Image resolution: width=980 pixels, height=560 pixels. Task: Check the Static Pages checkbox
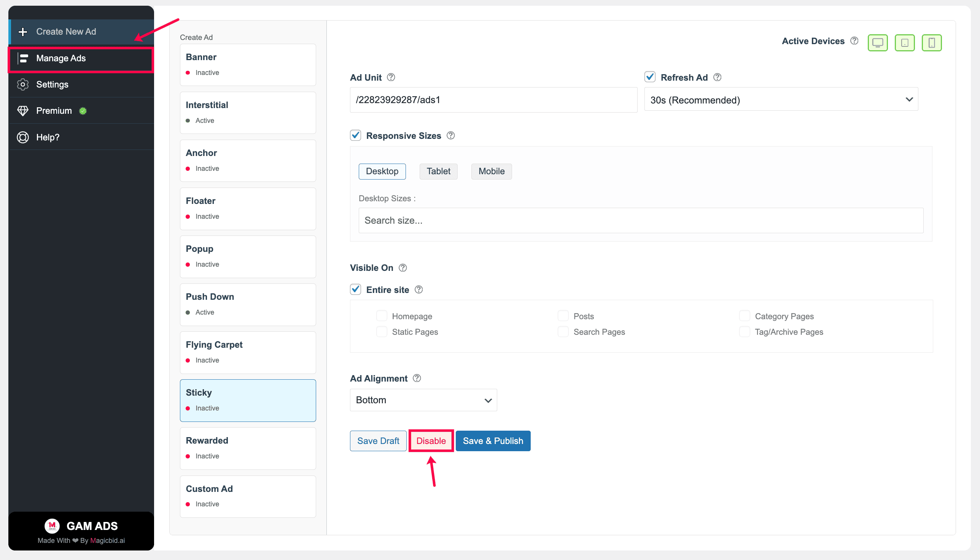click(382, 331)
